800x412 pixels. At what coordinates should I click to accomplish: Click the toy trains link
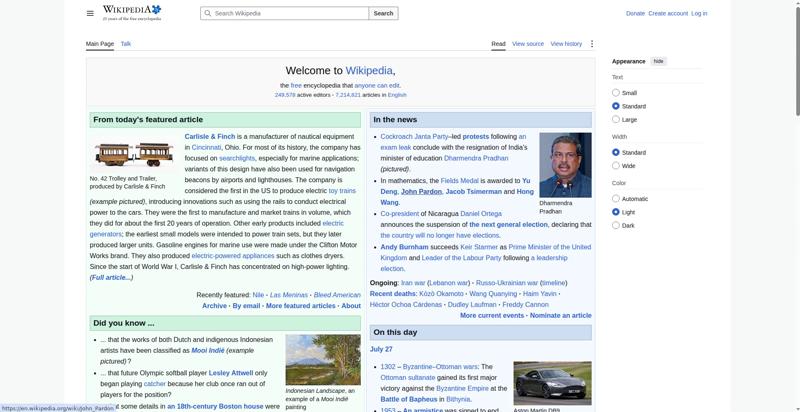pos(342,191)
